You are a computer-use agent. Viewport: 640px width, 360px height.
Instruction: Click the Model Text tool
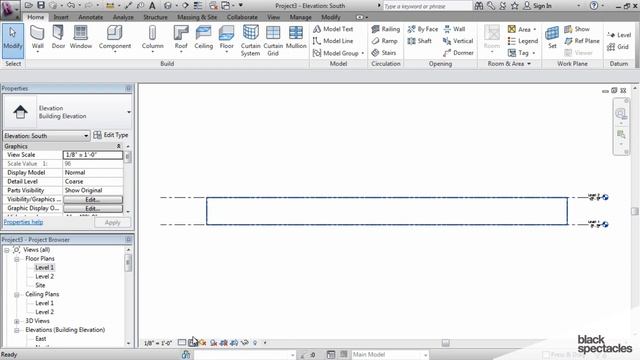(333, 29)
